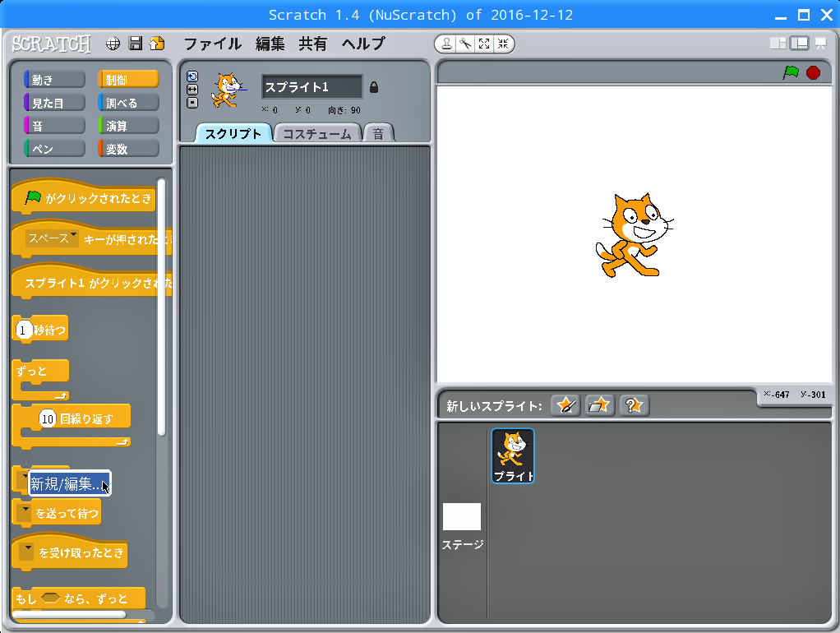Select the cat sprite thumbnail in sprite list
Image resolution: width=840 pixels, height=633 pixels.
coord(513,455)
